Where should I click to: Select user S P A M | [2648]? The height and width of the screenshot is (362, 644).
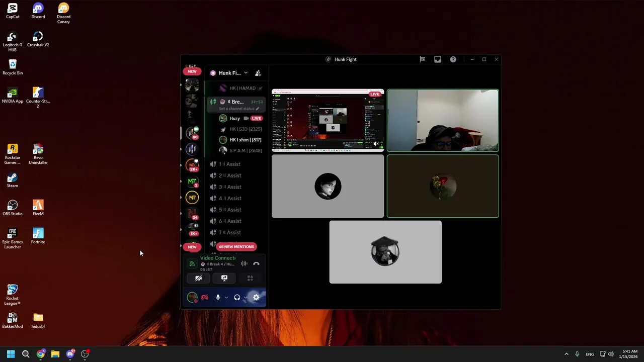coord(240,150)
